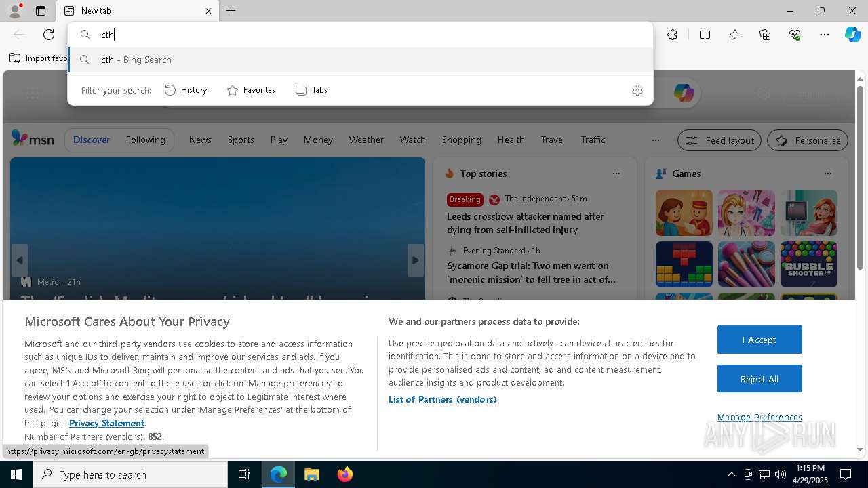Open the volume control tray icon
The width and height of the screenshot is (868, 488).
tap(780, 474)
